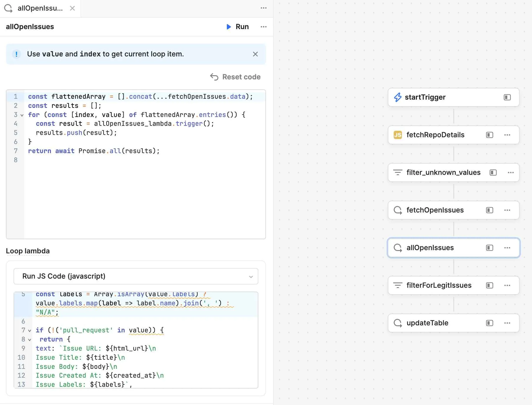532x405 pixels.
Task: Open the tab bar more options menu
Action: tap(264, 8)
